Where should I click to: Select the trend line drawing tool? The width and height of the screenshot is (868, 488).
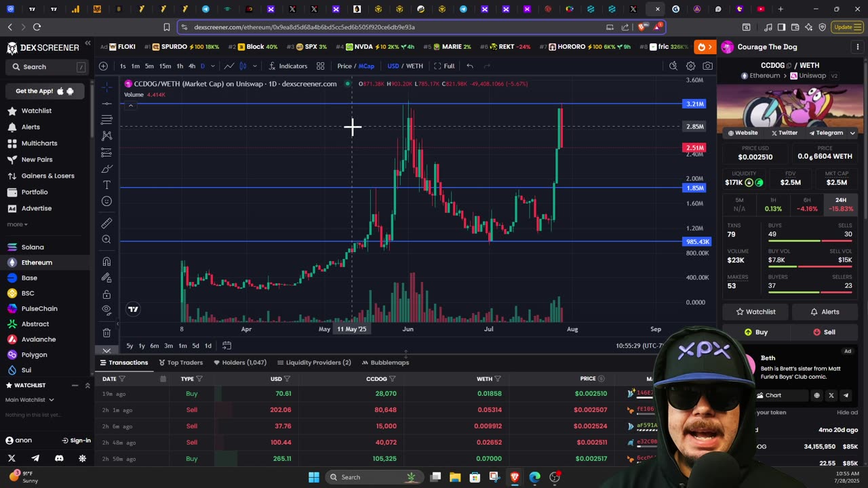[106, 103]
